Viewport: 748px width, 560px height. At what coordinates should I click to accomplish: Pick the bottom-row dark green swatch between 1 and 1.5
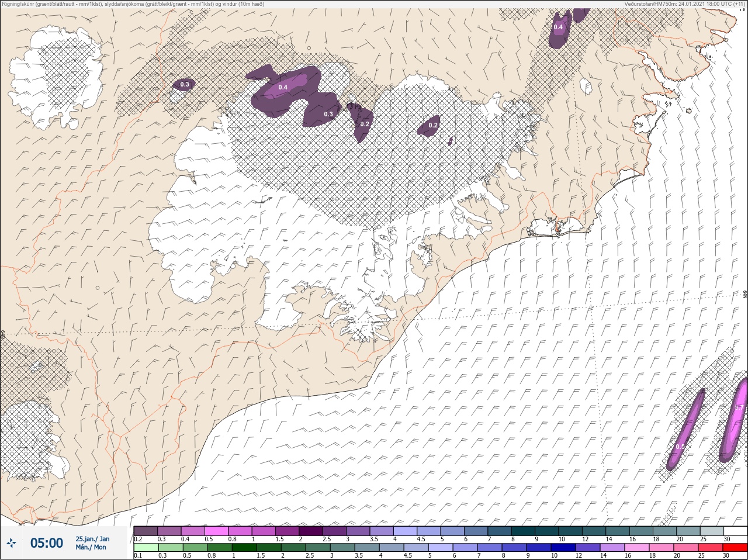click(244, 547)
